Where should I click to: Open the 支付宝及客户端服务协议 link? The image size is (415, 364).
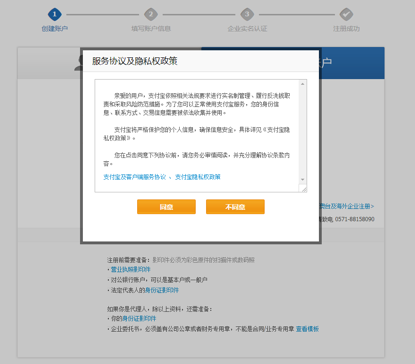pyautogui.click(x=134, y=177)
